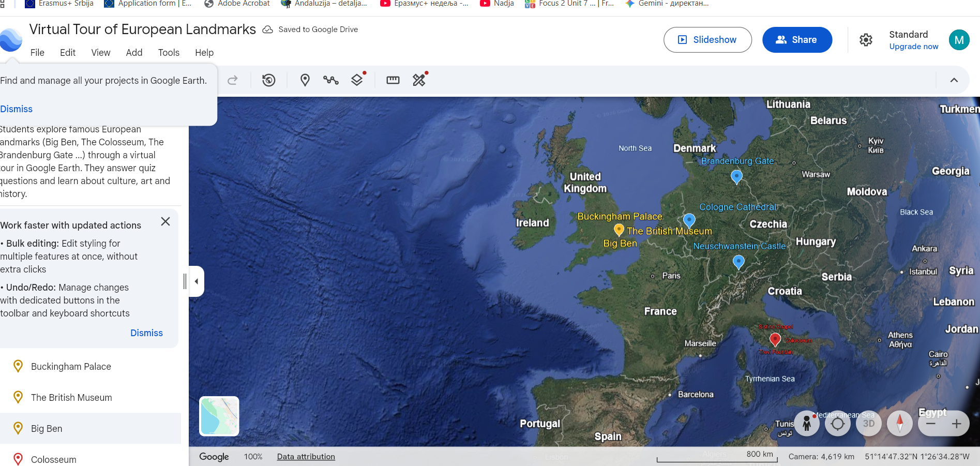Click the map style thumbnail

pos(219,416)
